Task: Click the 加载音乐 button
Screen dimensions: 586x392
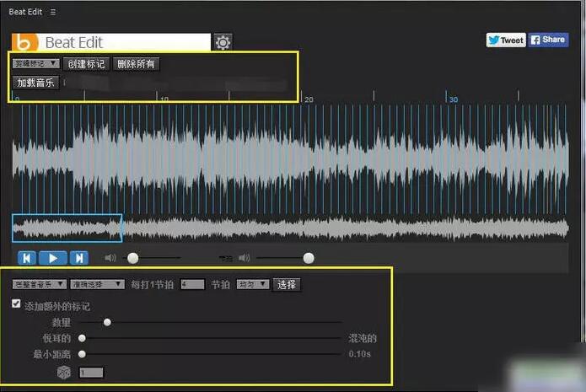Action: [35, 83]
